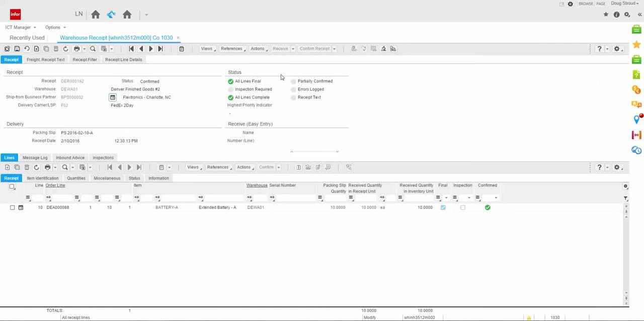The image size is (644, 321).
Task: Click the Find magnifier icon in top toolbar
Action: coord(93,49)
